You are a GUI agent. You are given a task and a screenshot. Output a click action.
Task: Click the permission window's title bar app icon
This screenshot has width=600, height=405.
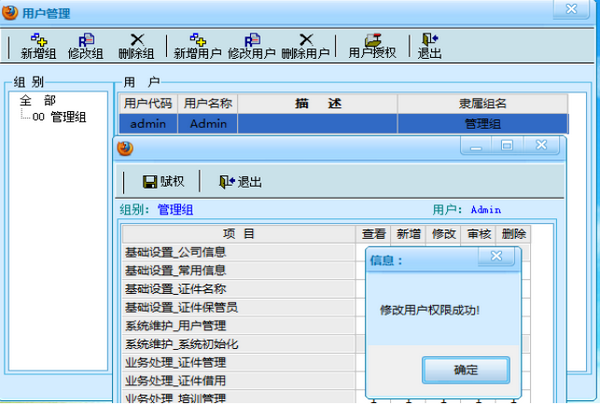coord(125,149)
